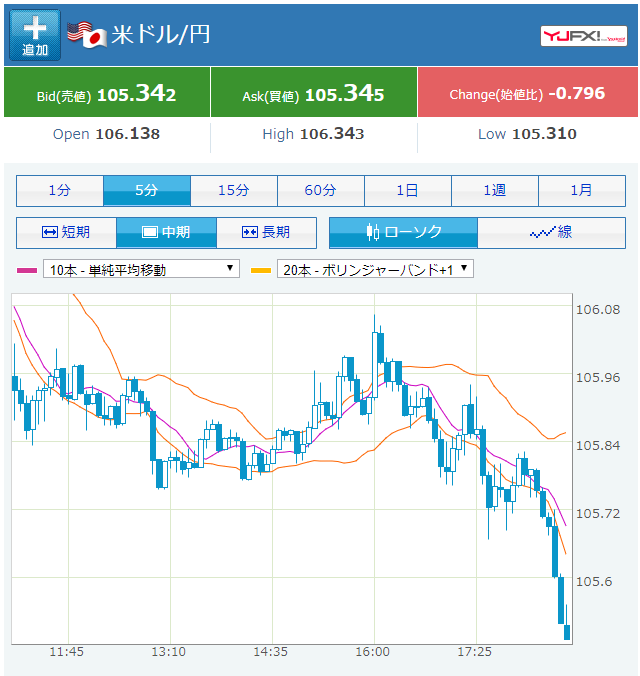Viewport: 640px width, 676px height.
Task: Switch to the 60分 timeframe
Action: click(321, 190)
